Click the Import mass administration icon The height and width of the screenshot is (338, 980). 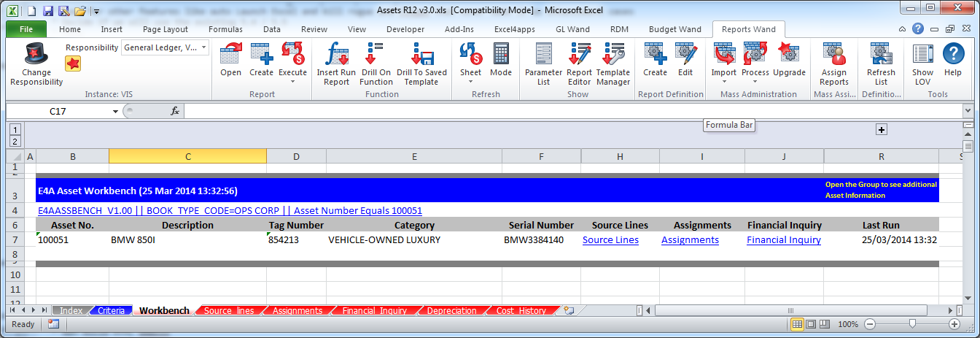[x=724, y=54]
